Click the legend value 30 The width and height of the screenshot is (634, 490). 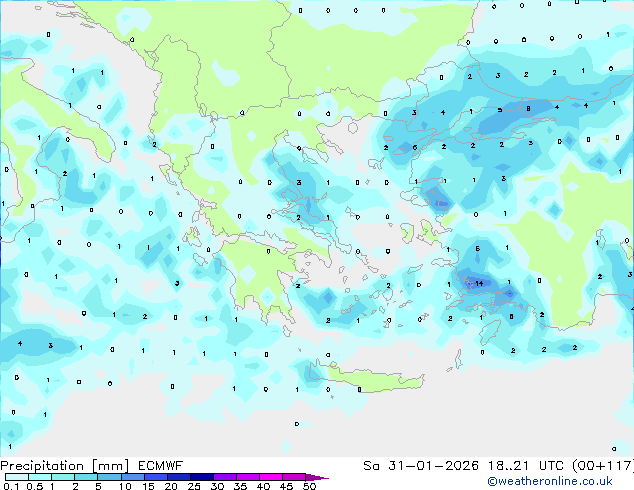coord(217,486)
